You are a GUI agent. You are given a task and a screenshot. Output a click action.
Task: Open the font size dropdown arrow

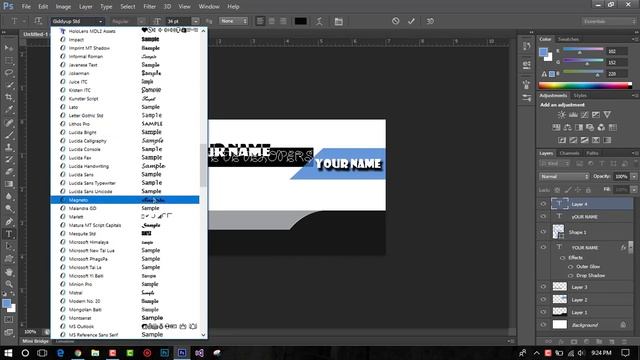pyautogui.click(x=196, y=21)
